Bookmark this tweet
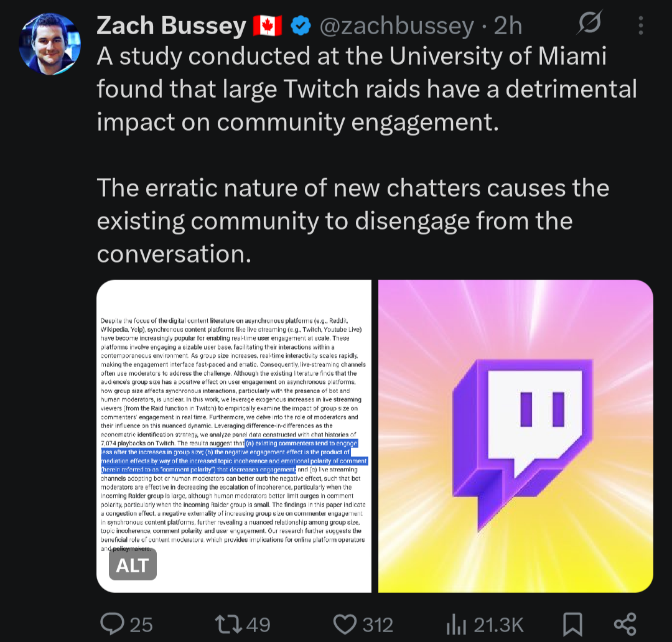This screenshot has width=672, height=642. (572, 624)
